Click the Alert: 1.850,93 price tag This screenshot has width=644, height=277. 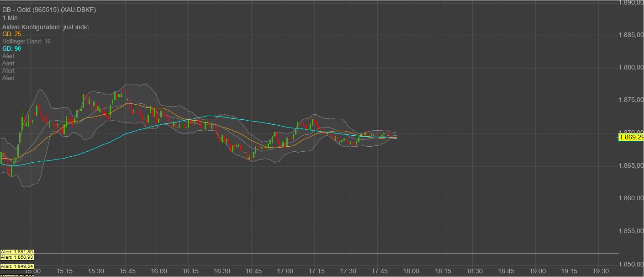(x=17, y=258)
